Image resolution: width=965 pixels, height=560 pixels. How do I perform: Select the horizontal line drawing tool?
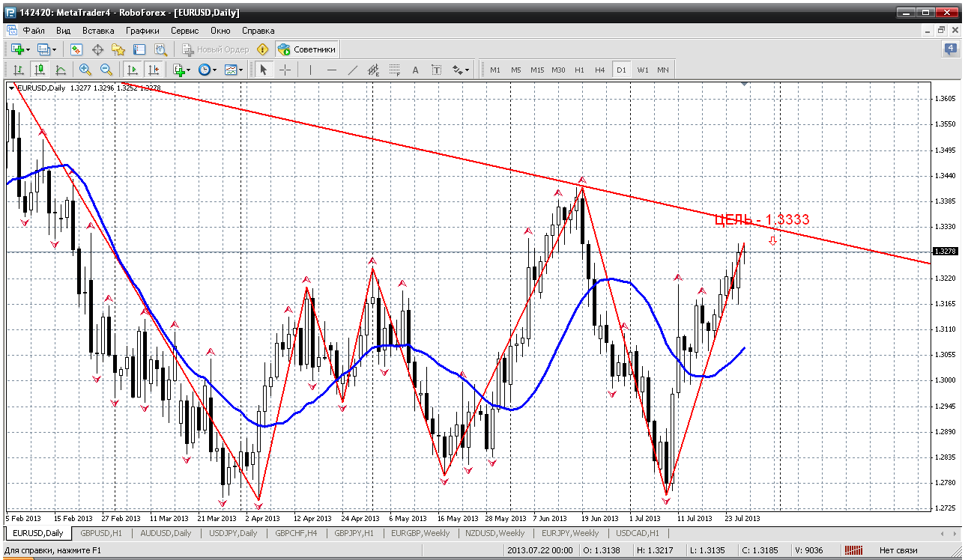tap(332, 70)
